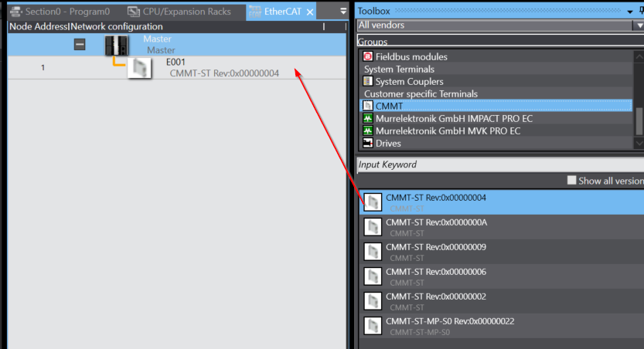Open the tab list dropdown arrow
Screen dimensions: 644x349
point(343,12)
